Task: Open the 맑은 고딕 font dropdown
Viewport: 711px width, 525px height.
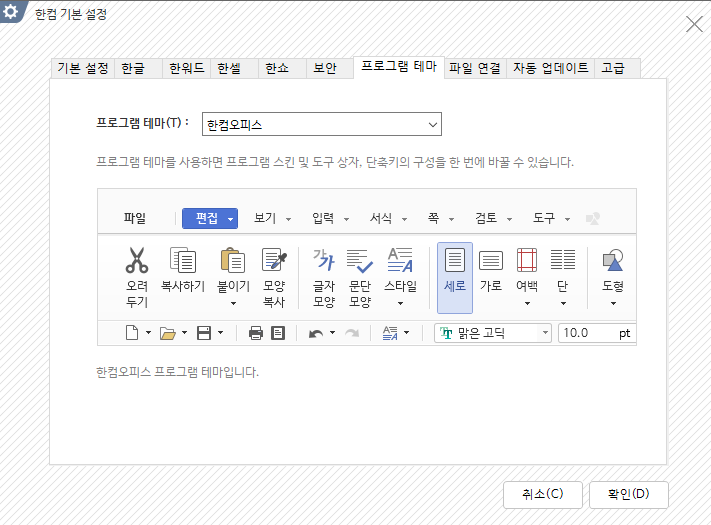Action: [545, 333]
